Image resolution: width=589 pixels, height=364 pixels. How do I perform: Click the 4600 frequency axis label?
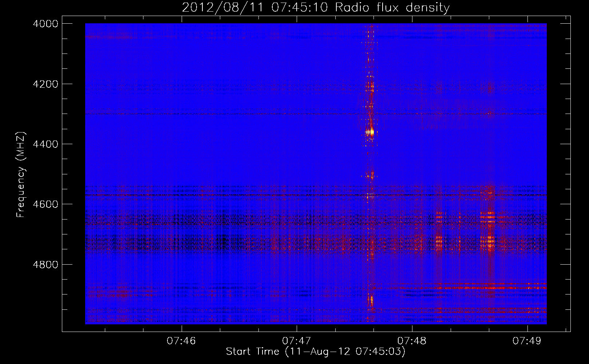click(46, 204)
